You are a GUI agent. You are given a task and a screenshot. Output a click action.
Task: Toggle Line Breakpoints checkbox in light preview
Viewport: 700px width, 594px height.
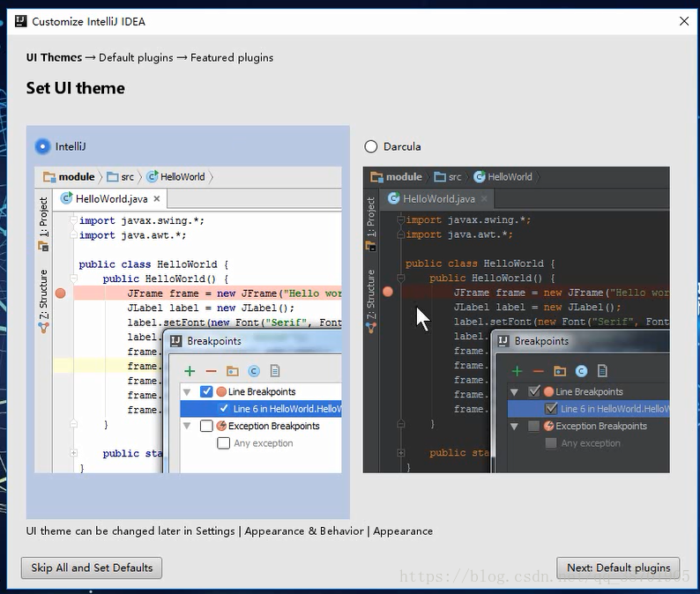(206, 391)
